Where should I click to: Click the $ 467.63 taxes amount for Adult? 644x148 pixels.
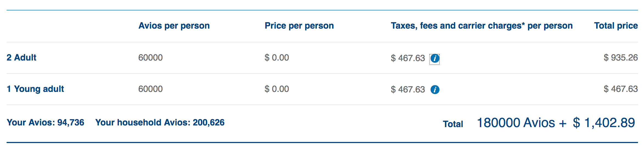(x=408, y=58)
